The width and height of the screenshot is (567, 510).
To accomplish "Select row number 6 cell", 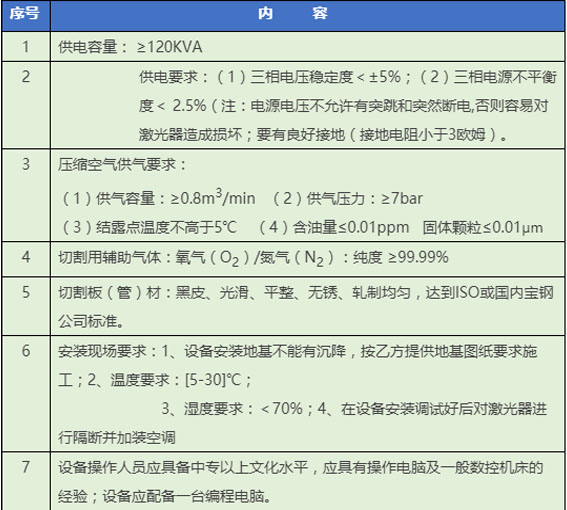I will coord(25,394).
